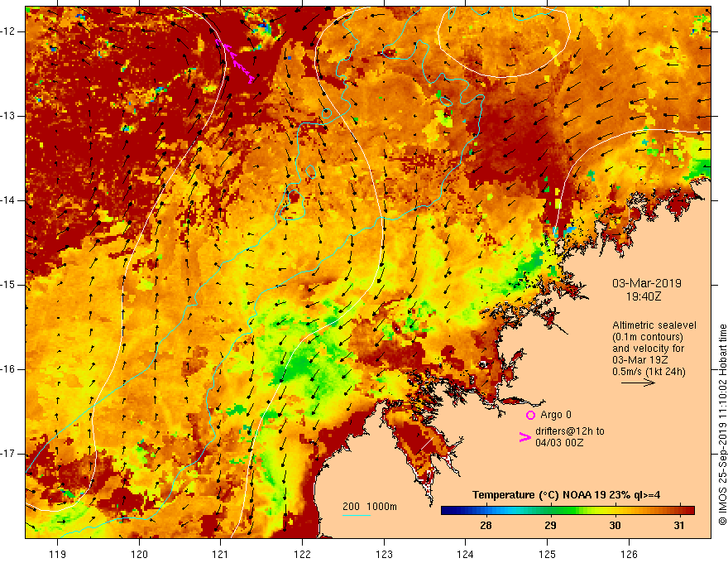Click the 'drifters@12h to' label
The width and height of the screenshot is (728, 563).
tap(570, 431)
